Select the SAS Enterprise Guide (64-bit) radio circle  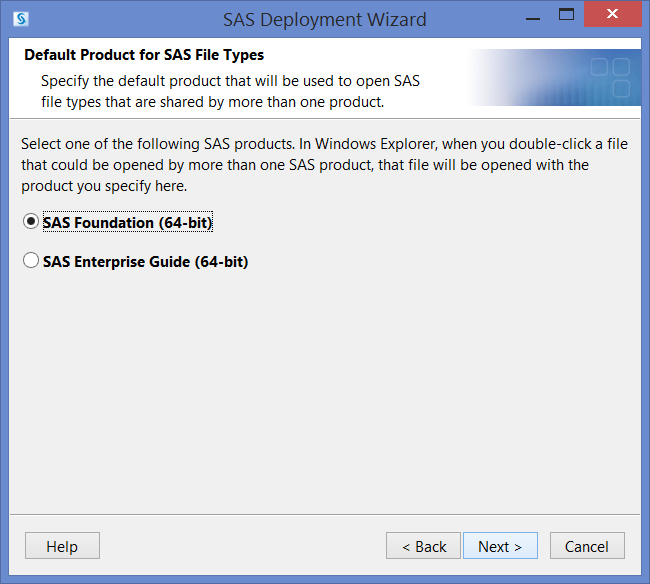click(31, 260)
